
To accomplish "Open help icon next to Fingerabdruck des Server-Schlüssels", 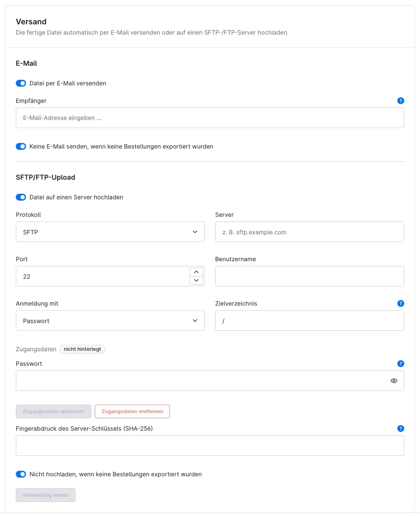I will click(x=400, y=429).
